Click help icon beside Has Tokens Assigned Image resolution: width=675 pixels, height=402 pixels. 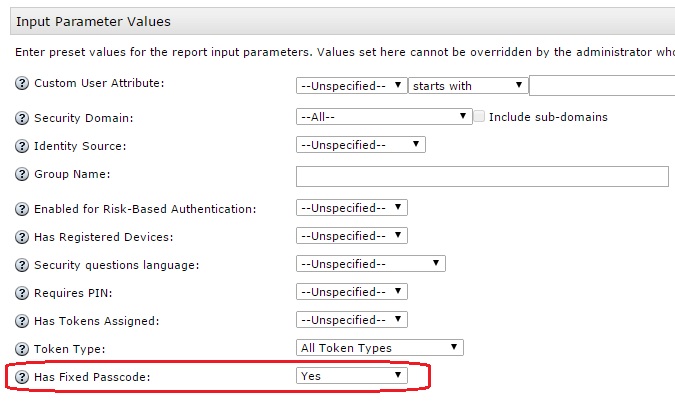point(23,321)
